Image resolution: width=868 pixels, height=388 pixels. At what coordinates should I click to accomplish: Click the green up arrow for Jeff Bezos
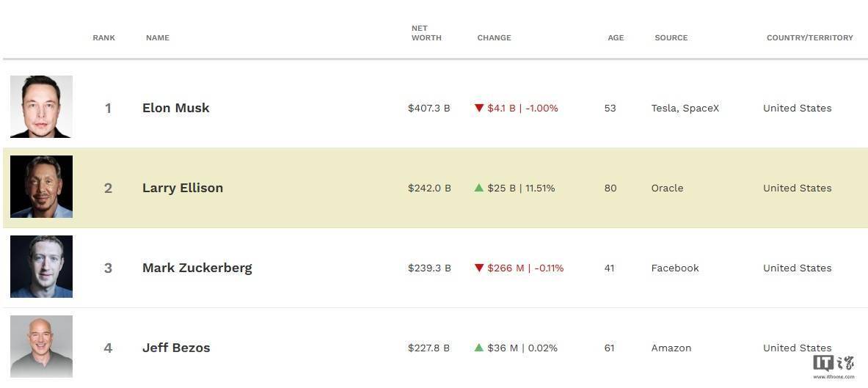pyautogui.click(x=479, y=348)
